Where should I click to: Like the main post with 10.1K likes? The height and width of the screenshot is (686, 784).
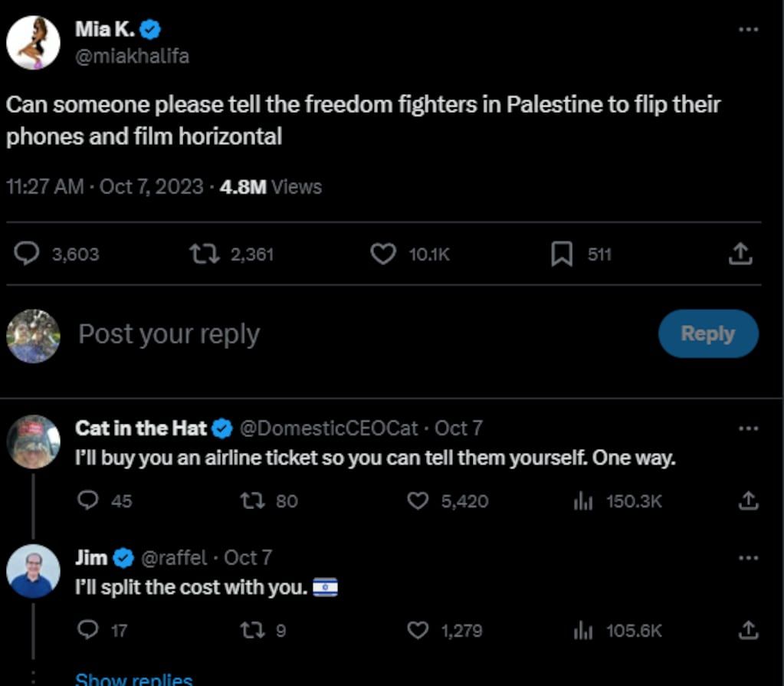click(382, 254)
